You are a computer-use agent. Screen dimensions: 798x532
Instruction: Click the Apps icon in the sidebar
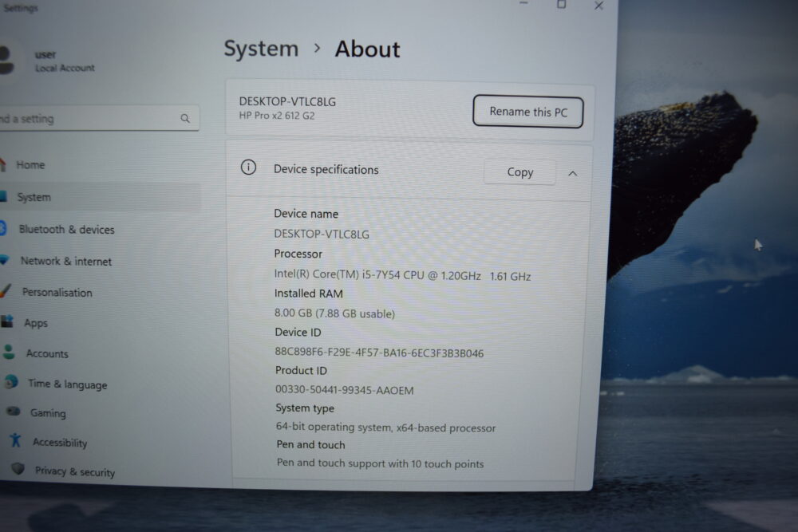(7, 321)
